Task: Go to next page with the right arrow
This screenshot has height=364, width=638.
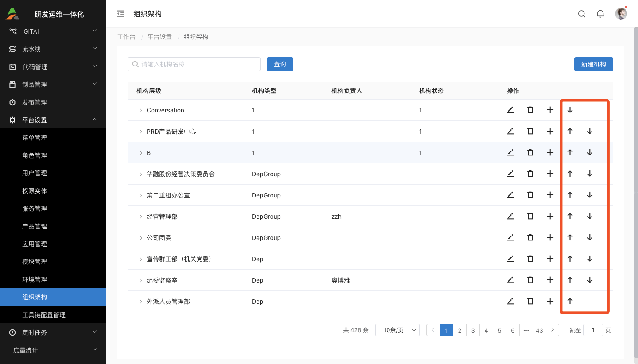Action: tap(552, 330)
